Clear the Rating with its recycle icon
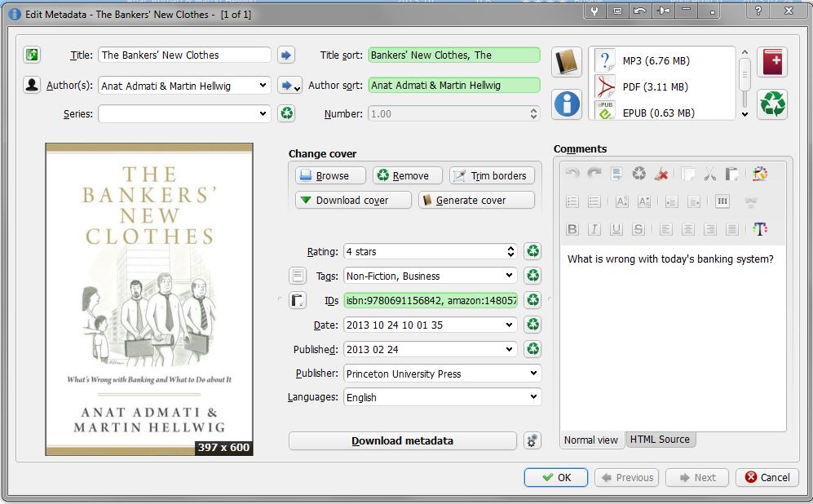This screenshot has height=504, width=813. click(x=532, y=251)
